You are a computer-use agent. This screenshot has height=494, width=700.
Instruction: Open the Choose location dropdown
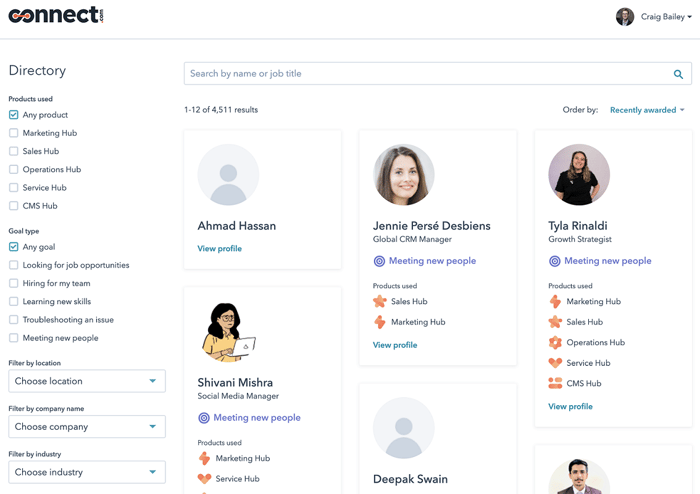point(87,381)
